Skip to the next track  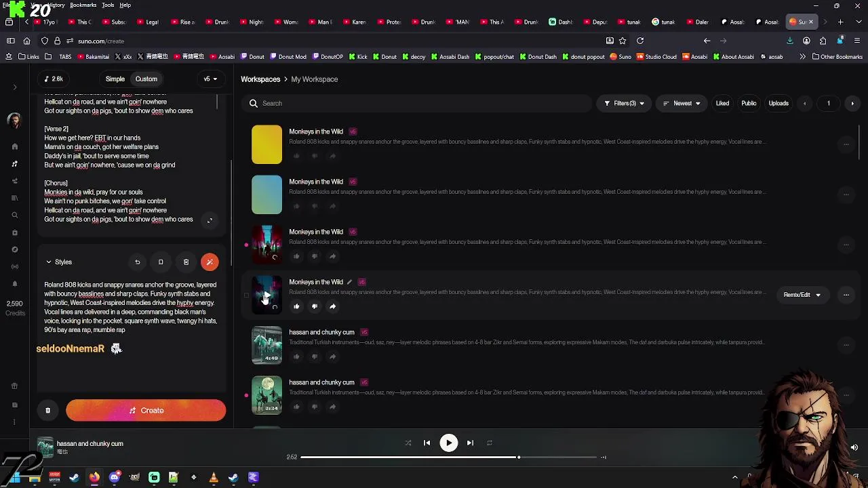pos(470,443)
